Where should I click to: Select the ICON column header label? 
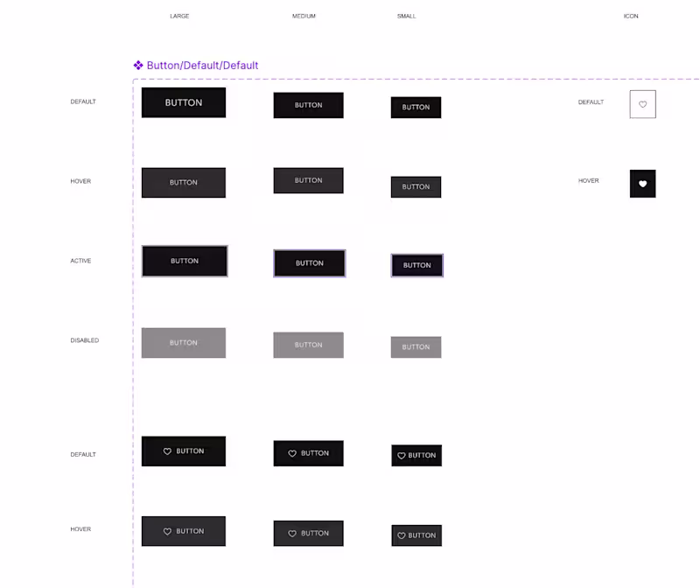(630, 15)
